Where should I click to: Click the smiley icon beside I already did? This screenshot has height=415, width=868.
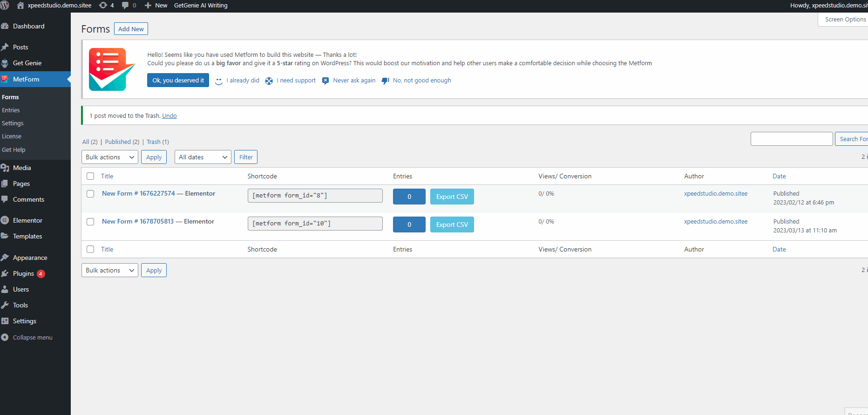point(219,81)
